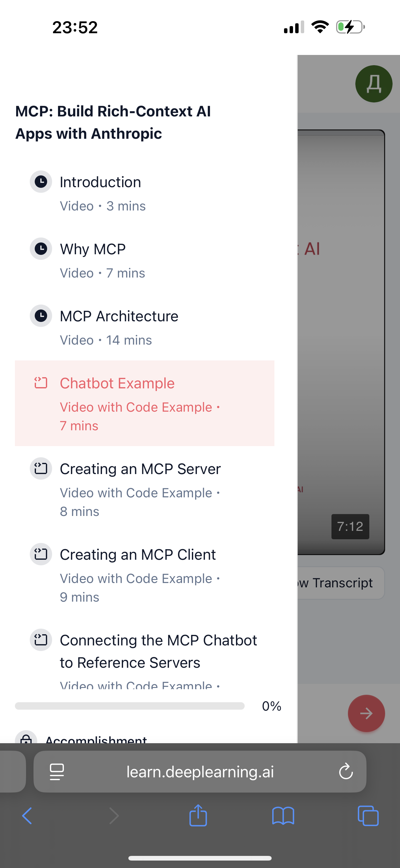Open the Introduction video lesson
400x868 pixels.
coord(100,182)
